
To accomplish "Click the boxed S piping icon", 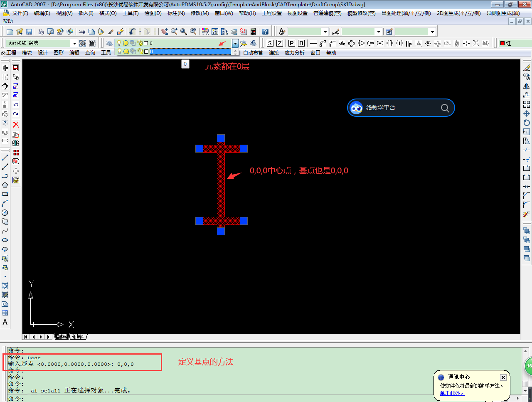I will (x=270, y=43).
